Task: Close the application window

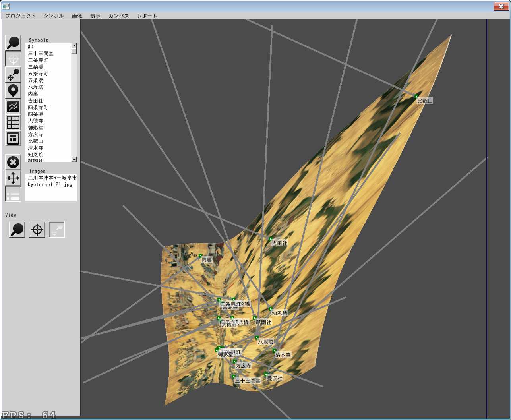Action: point(500,6)
